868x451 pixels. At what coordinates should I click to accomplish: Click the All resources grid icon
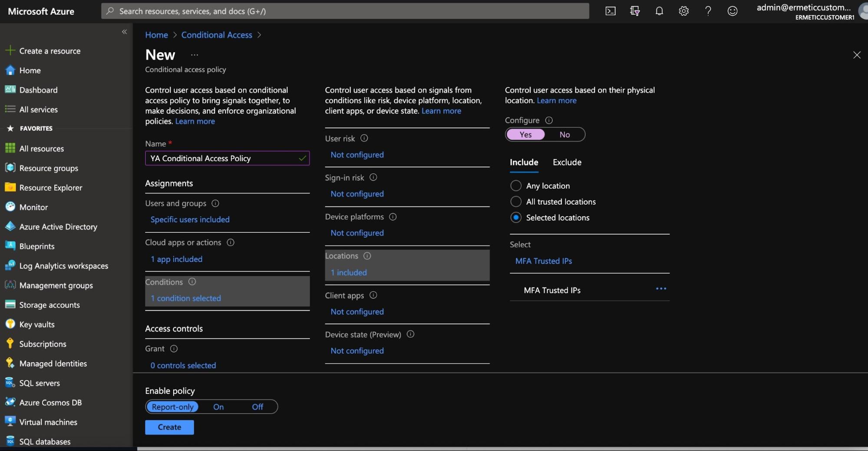tap(10, 148)
